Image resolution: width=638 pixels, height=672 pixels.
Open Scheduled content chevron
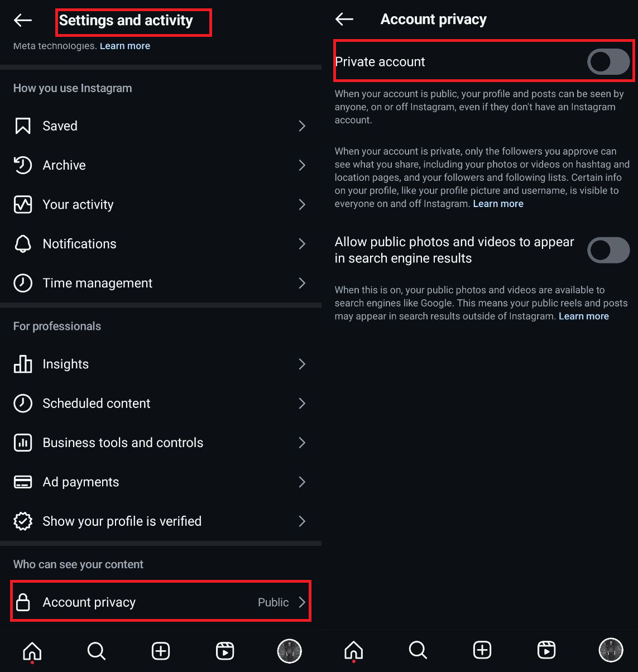coord(302,404)
